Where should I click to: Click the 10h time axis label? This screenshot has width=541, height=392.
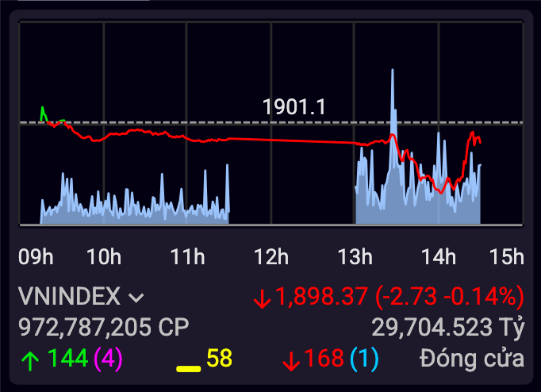[x=104, y=257]
